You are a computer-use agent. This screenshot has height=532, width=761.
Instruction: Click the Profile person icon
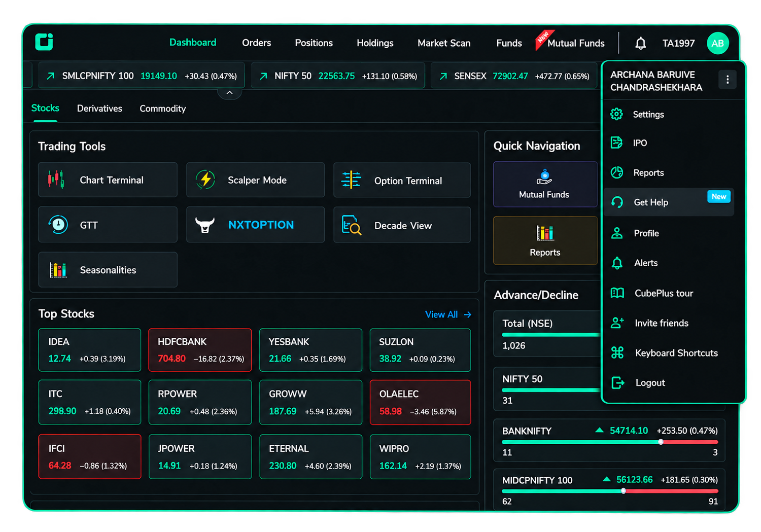pyautogui.click(x=617, y=233)
